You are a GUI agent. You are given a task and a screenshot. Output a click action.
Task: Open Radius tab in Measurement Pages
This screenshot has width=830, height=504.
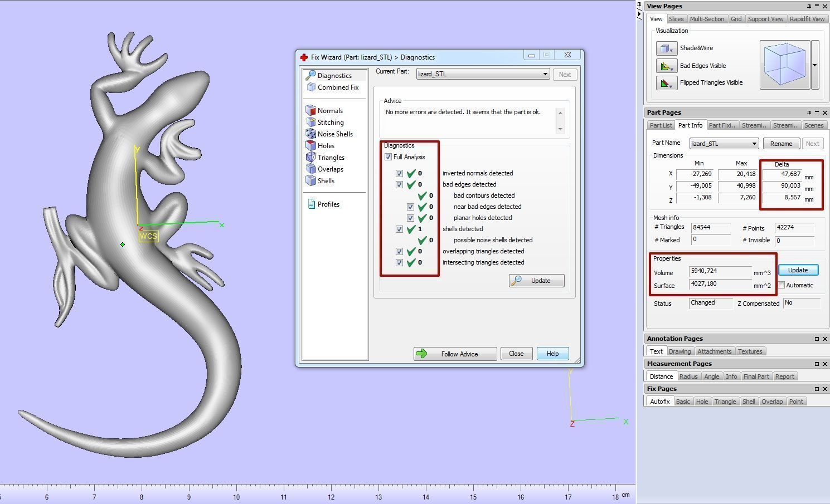click(x=688, y=376)
